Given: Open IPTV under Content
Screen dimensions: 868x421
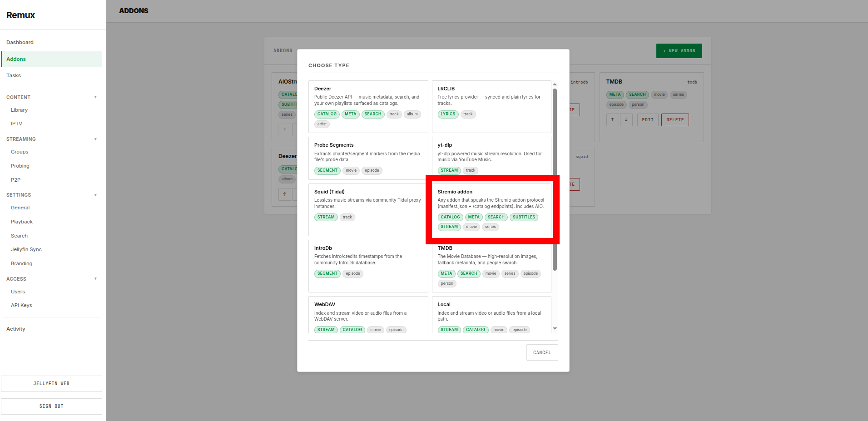Looking at the screenshot, I should [16, 124].
